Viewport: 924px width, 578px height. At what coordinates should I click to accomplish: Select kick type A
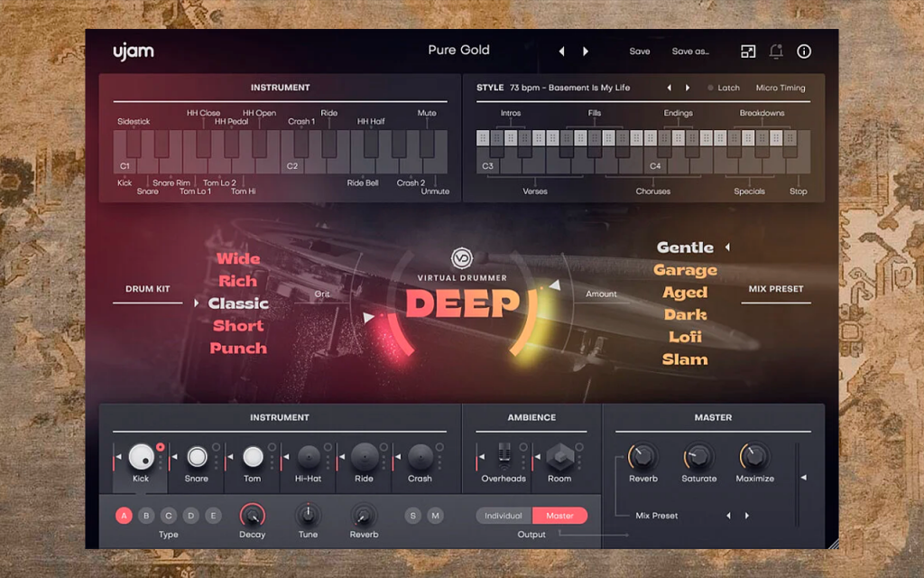click(124, 516)
